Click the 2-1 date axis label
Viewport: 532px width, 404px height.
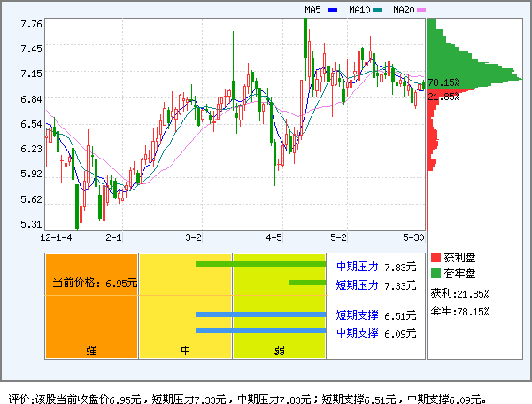click(x=113, y=237)
